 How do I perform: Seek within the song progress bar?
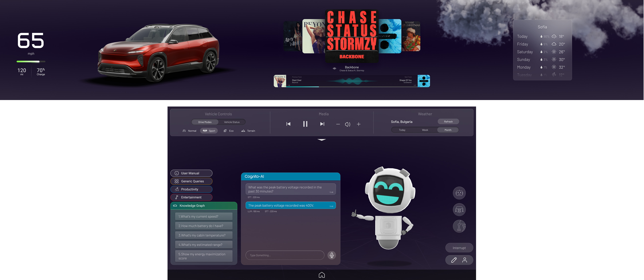click(x=352, y=87)
